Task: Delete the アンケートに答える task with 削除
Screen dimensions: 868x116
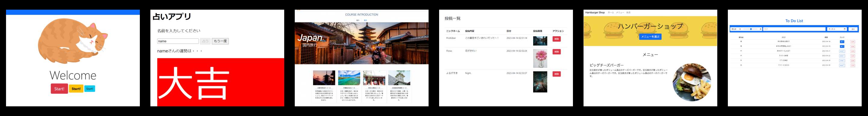Action: pyautogui.click(x=853, y=66)
